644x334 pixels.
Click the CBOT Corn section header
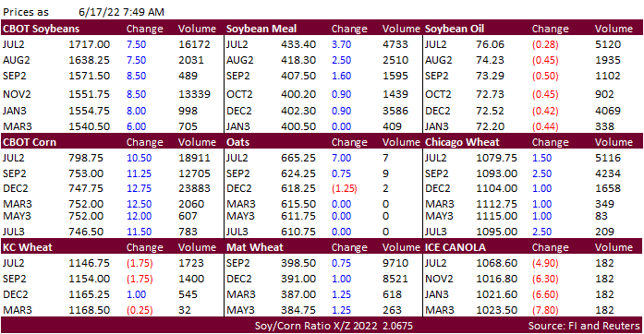click(x=29, y=142)
